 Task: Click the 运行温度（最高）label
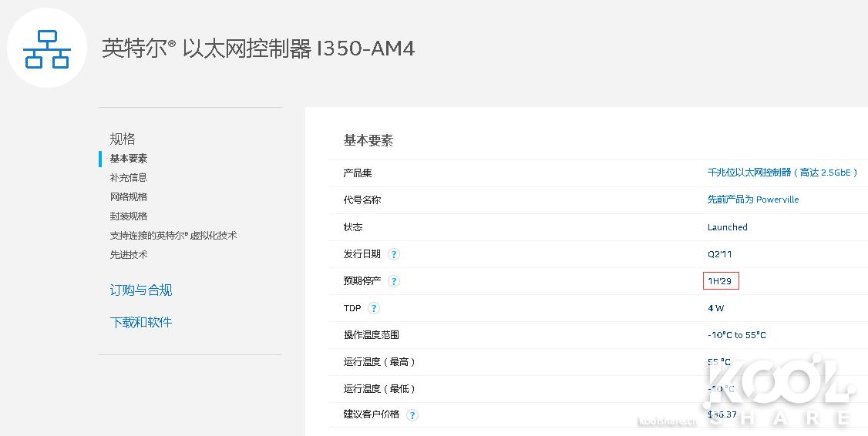(379, 362)
